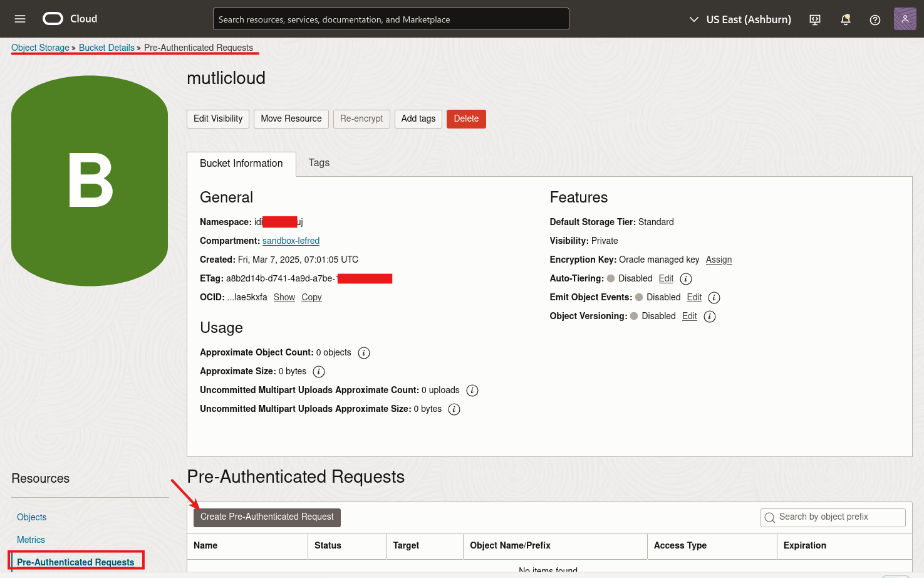Click the green bucket B icon
Image resolution: width=924 pixels, height=578 pixels.
(90, 181)
